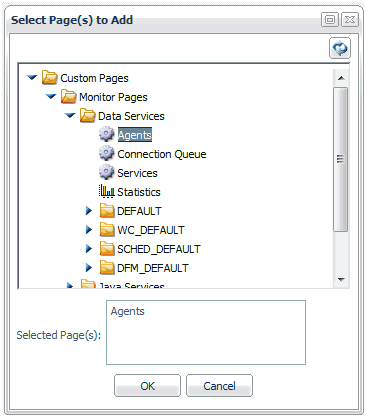366x417 pixels.
Task: Select the DFM_DEFAULT folder label
Action: click(153, 268)
